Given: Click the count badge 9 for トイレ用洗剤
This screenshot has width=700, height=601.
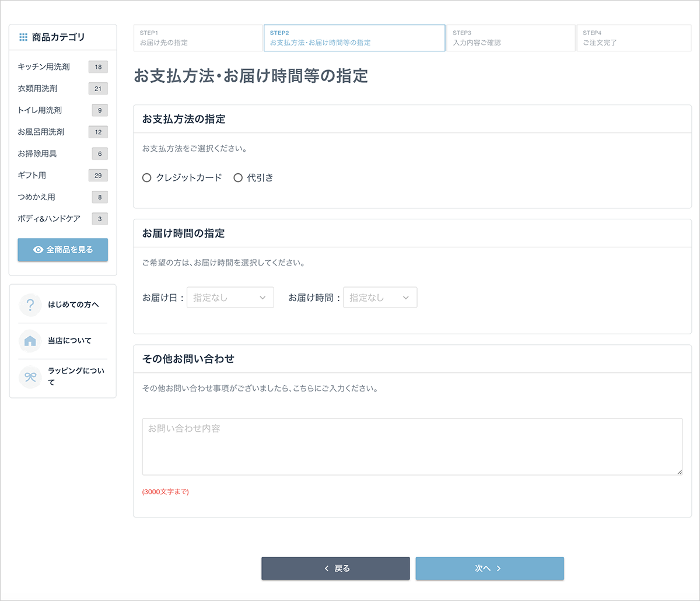Looking at the screenshot, I should click(100, 110).
